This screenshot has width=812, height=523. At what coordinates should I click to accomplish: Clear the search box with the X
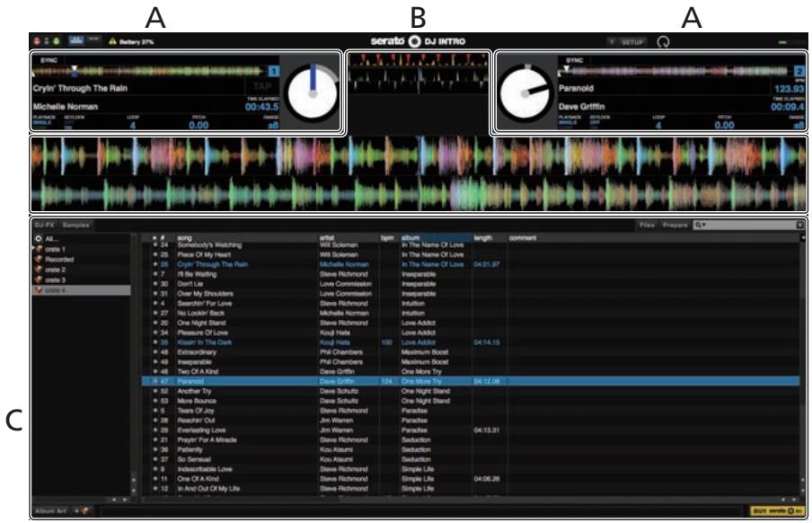point(799,225)
